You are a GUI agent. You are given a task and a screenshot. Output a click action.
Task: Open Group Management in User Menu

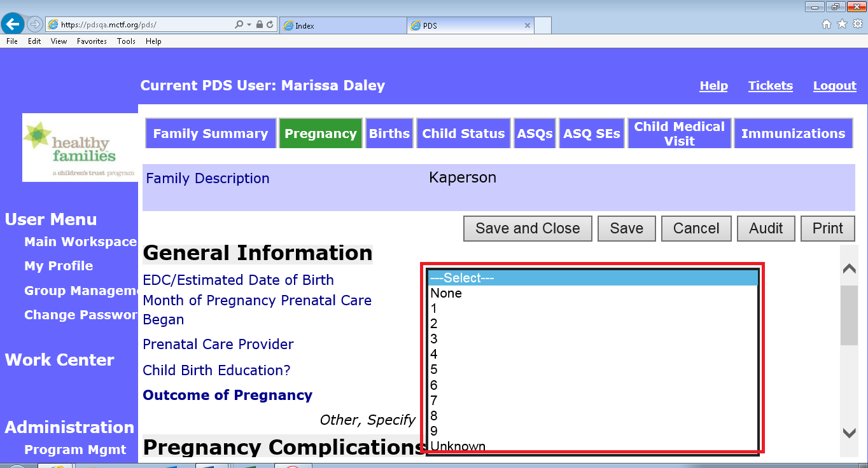[x=81, y=291]
